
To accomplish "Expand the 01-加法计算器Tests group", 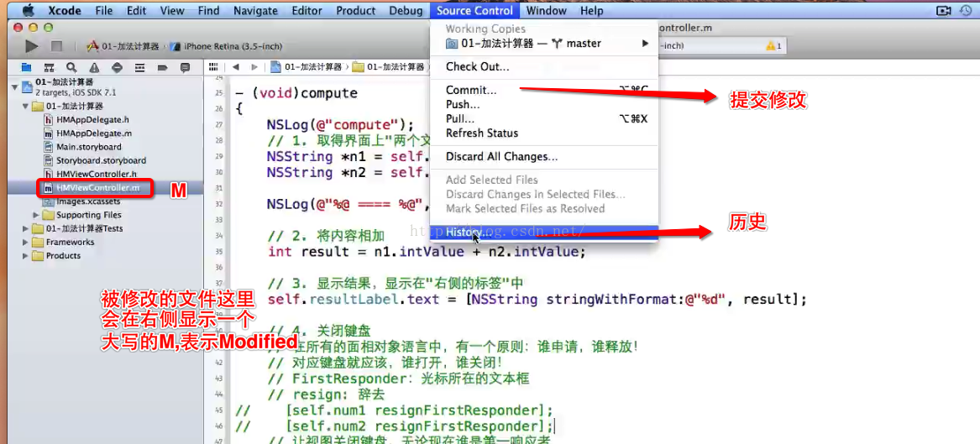I will click(x=26, y=228).
